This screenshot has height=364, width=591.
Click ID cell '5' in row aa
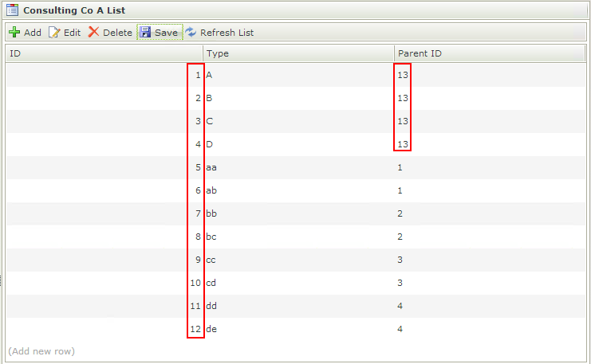click(198, 167)
